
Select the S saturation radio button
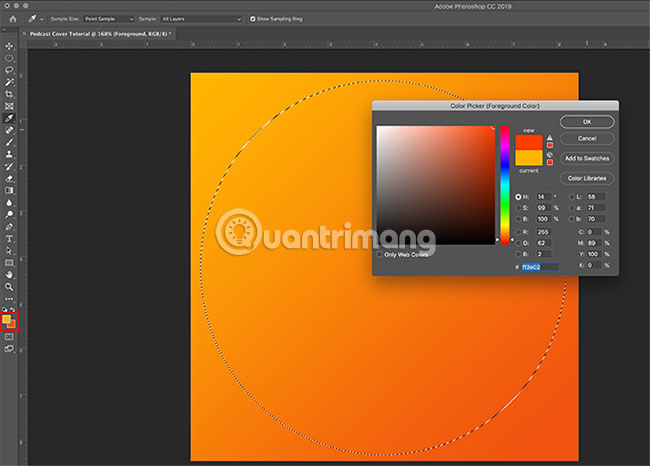518,208
